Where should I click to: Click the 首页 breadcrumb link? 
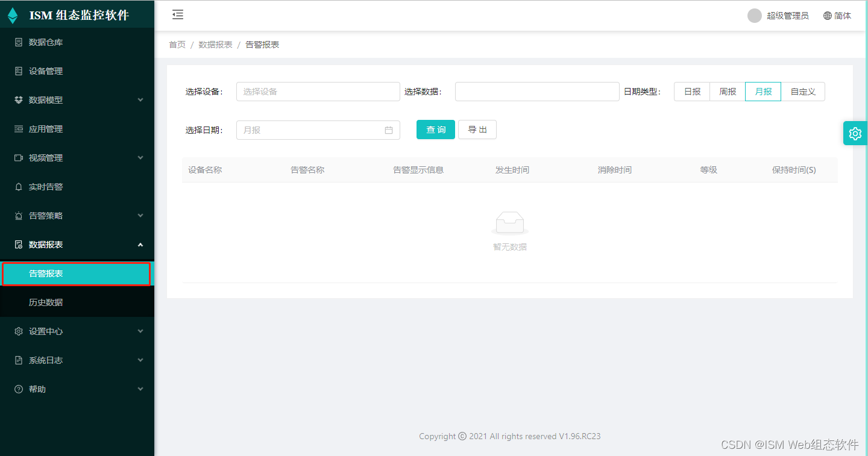[x=177, y=44]
